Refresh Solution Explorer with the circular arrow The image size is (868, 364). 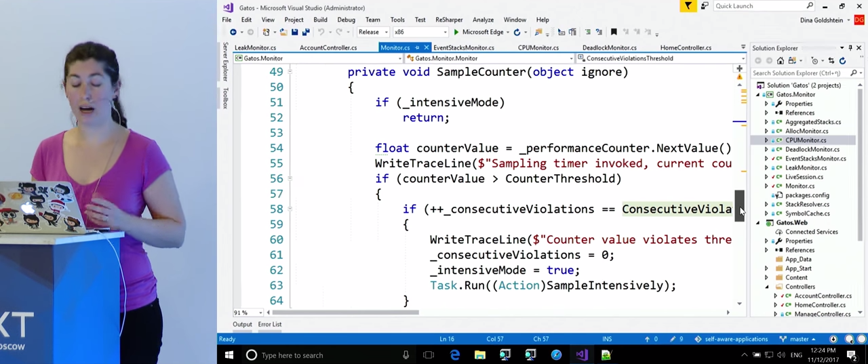[x=842, y=61]
